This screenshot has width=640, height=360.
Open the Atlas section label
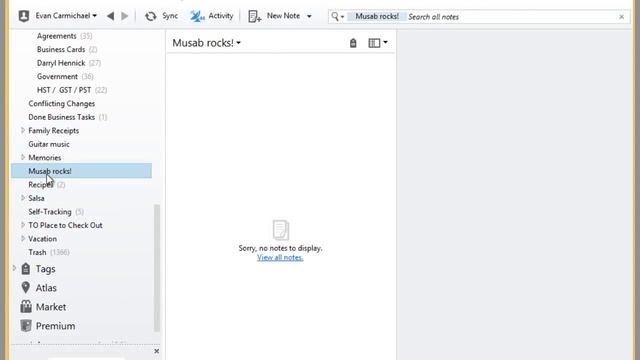[x=46, y=288]
